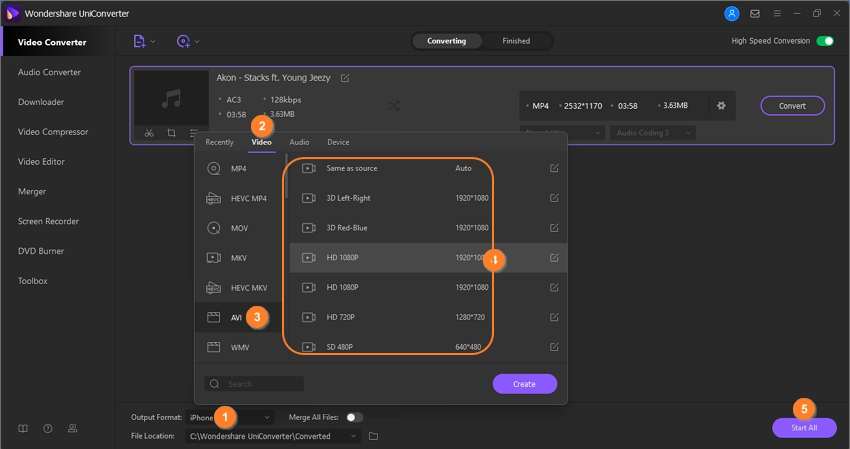Edit the 3D Red-Blue preset

click(x=554, y=228)
